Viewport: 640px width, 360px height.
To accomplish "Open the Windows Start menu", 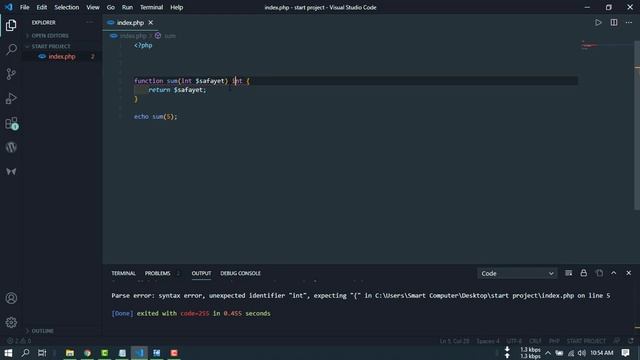I will click(8, 353).
